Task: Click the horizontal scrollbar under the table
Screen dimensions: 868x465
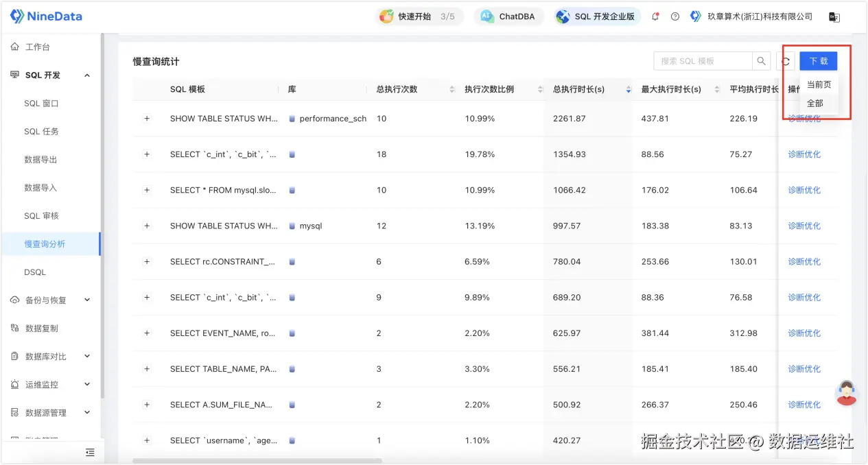Action: click(257, 461)
